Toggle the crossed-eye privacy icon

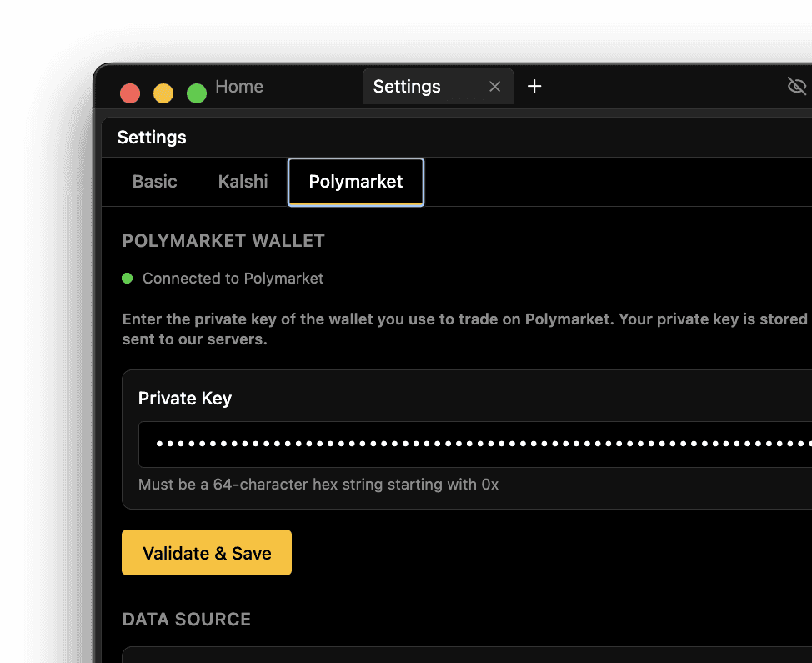point(796,86)
